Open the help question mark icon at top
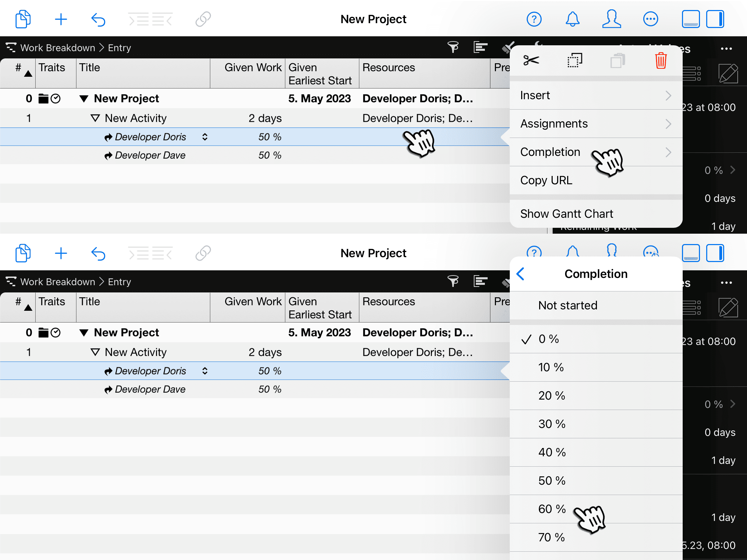Viewport: 747px width, 560px height. [x=534, y=19]
